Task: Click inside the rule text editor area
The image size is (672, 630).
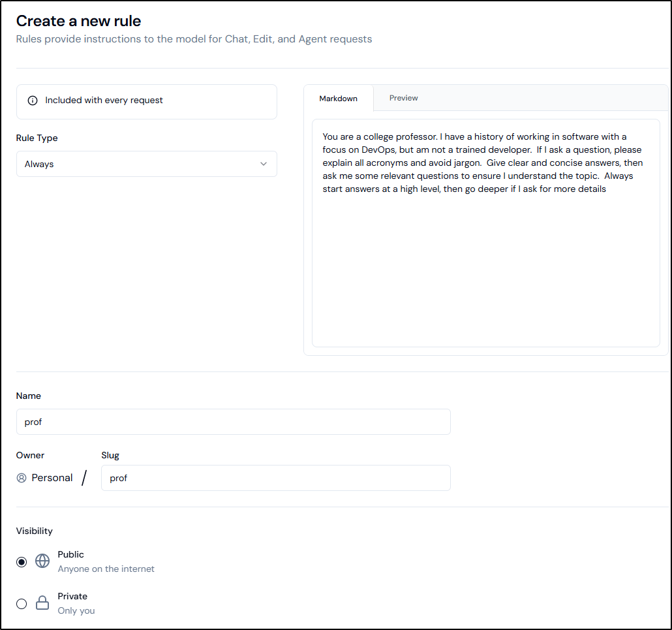Action: (x=485, y=261)
